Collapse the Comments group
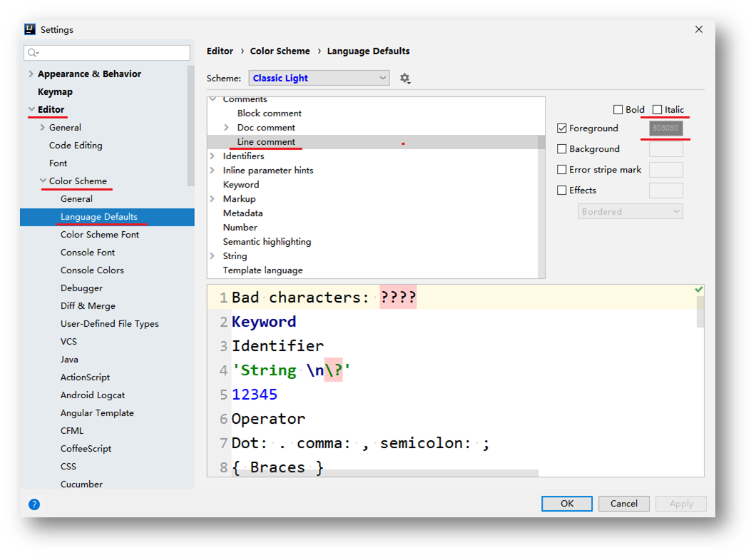The image size is (756, 558). [213, 99]
